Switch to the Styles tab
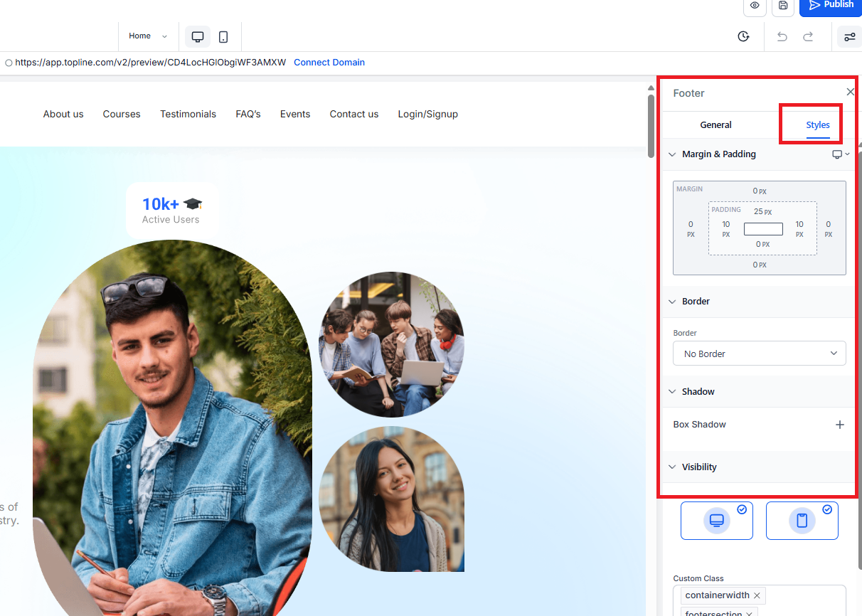Viewport: 862px width, 616px height. 818,125
